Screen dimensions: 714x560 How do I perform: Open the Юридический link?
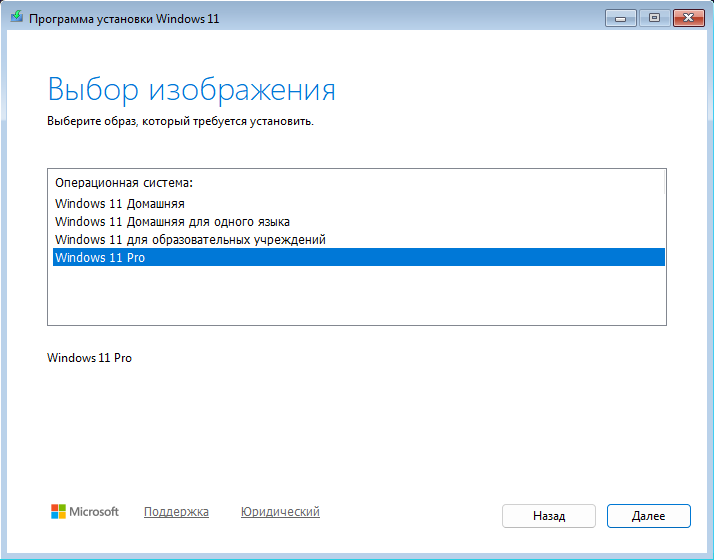click(x=280, y=512)
